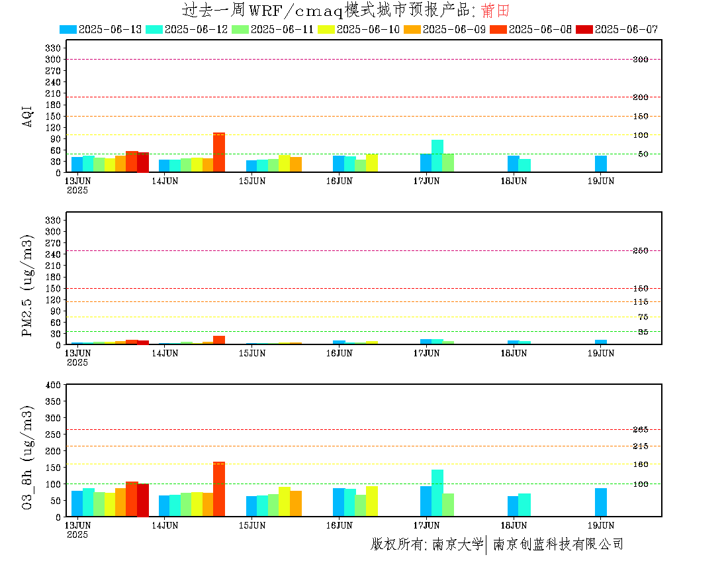This screenshot has height=563, width=728.
Task: Click the 265 threshold label in O3_8h chart
Action: pyautogui.click(x=641, y=430)
